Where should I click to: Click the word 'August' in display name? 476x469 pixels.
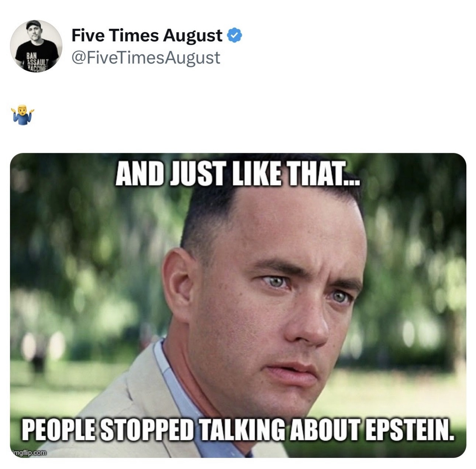click(x=193, y=36)
